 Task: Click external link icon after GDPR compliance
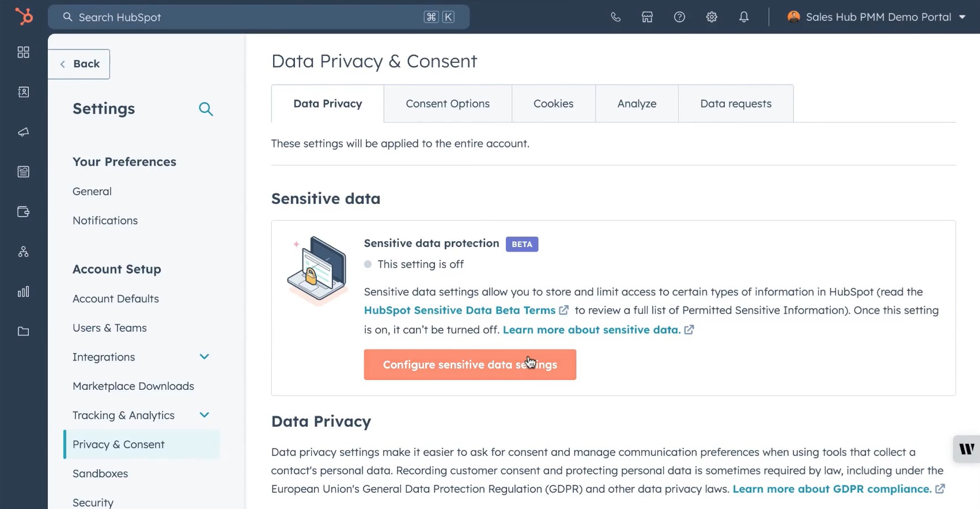[940, 489]
